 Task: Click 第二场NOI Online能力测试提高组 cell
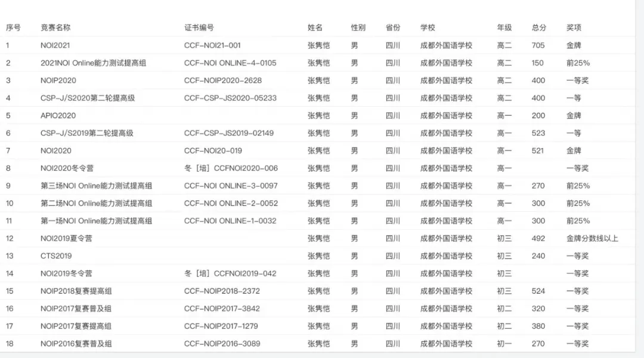96,203
